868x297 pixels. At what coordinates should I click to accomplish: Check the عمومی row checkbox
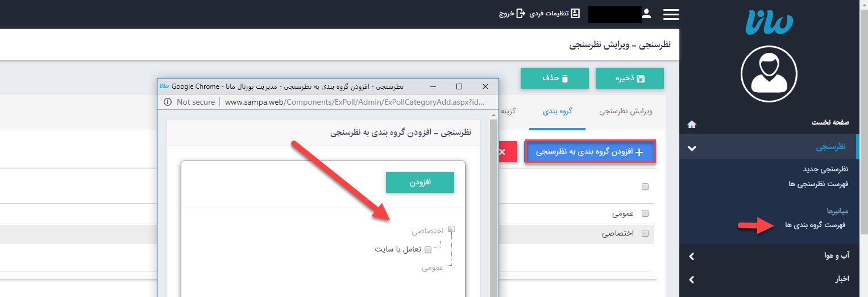tap(645, 214)
